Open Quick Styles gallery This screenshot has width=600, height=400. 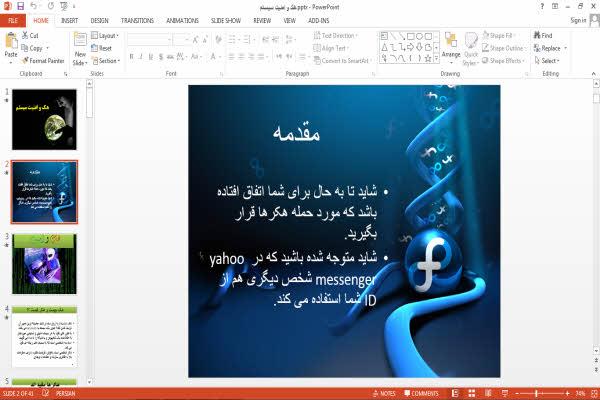[x=471, y=50]
